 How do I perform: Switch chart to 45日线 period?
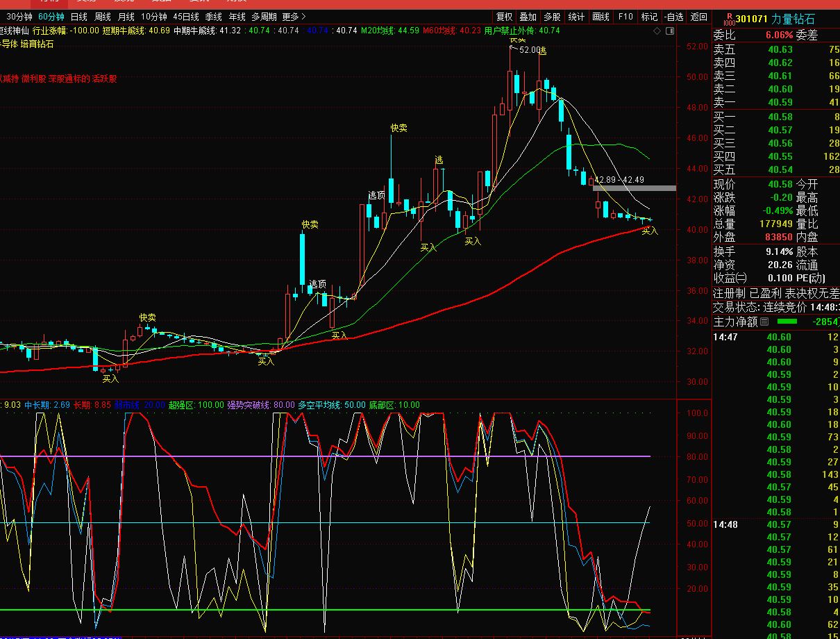point(185,17)
